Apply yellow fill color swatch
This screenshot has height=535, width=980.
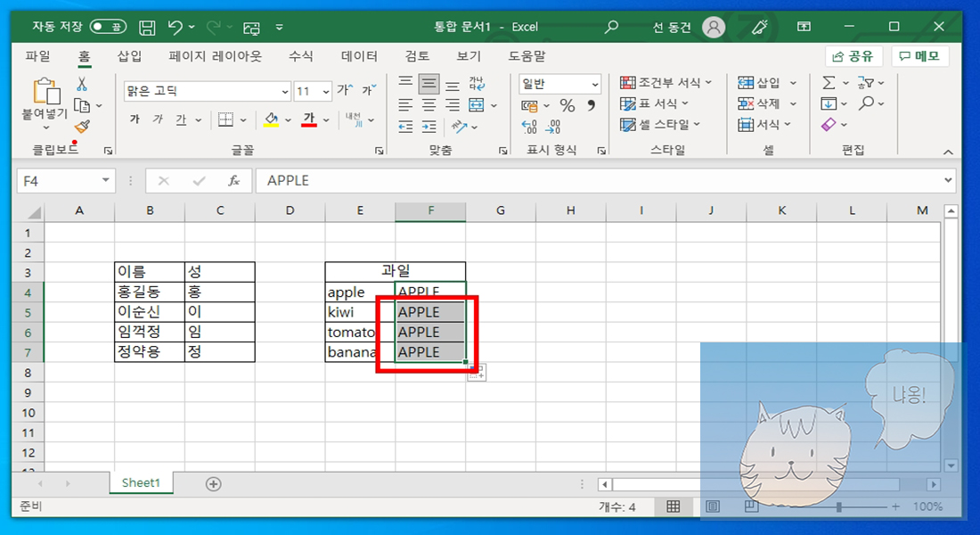coord(271,119)
